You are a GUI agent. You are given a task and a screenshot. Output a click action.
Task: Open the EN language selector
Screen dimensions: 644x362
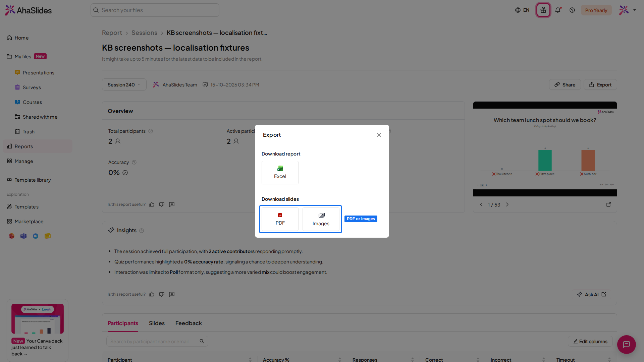point(522,10)
